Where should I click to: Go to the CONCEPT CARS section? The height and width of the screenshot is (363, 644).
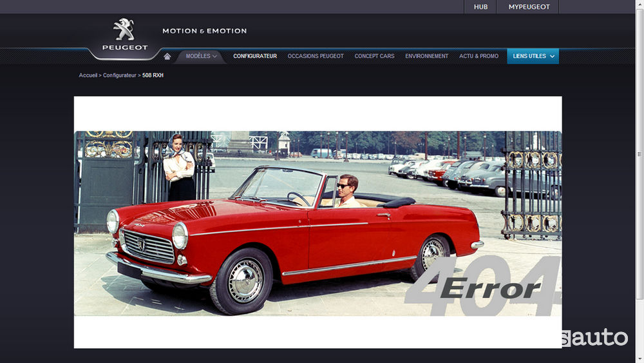(374, 56)
